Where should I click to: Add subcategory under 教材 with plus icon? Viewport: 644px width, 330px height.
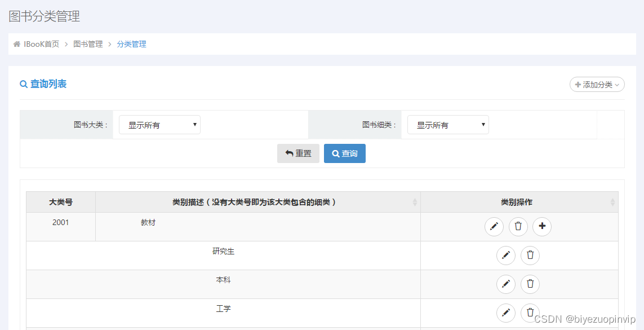542,227
